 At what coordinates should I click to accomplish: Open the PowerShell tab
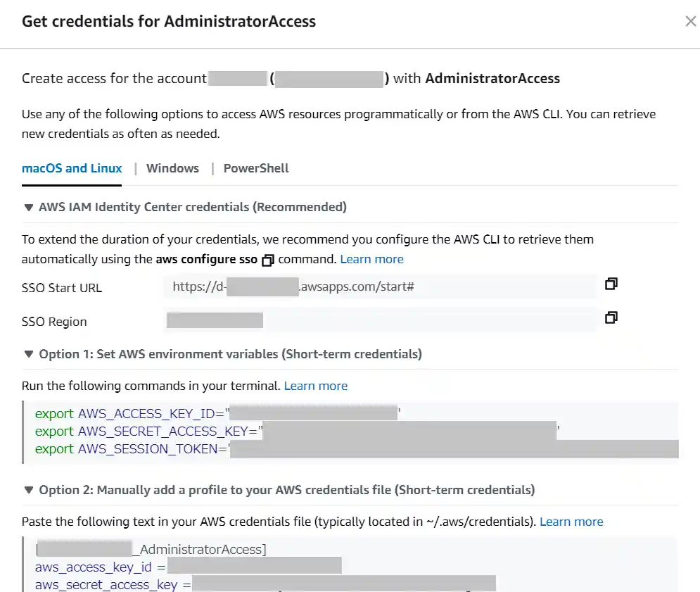pyautogui.click(x=256, y=168)
